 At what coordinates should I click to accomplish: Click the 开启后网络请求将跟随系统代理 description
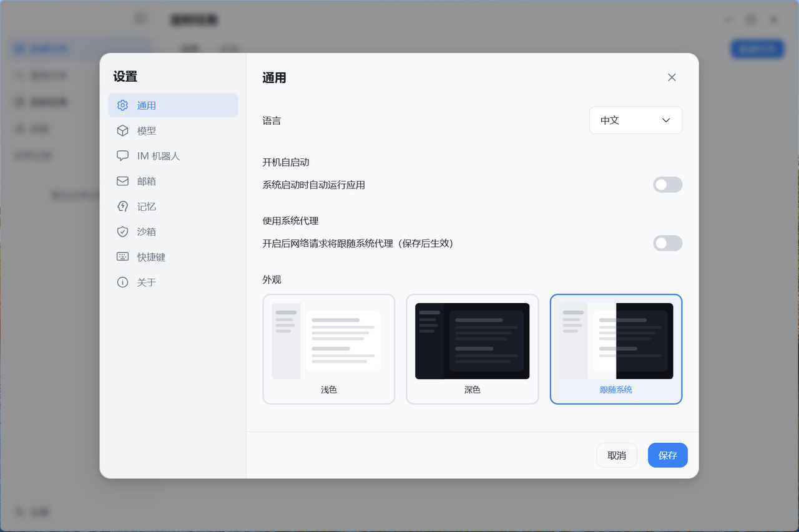point(358,243)
